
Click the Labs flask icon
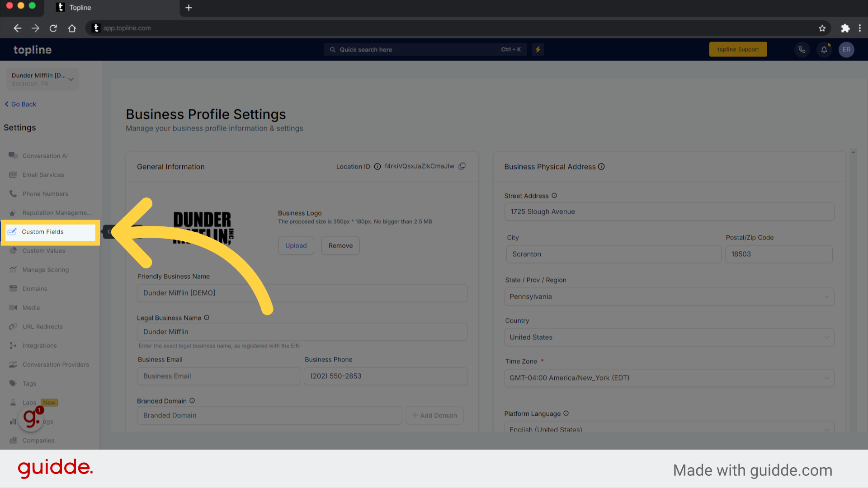pos(13,403)
